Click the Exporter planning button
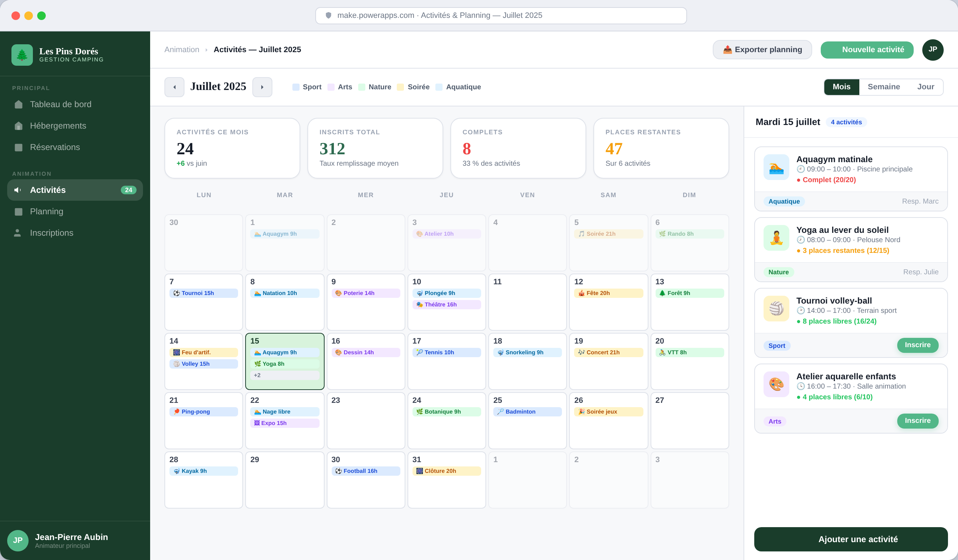Screen dimensions: 958x560 [762, 50]
